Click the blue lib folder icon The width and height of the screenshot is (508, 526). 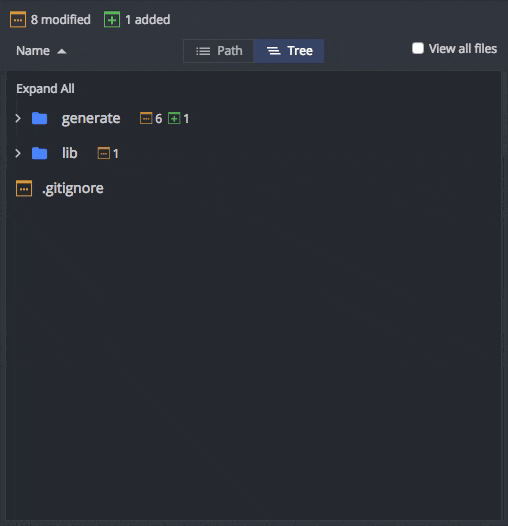pyautogui.click(x=40, y=153)
